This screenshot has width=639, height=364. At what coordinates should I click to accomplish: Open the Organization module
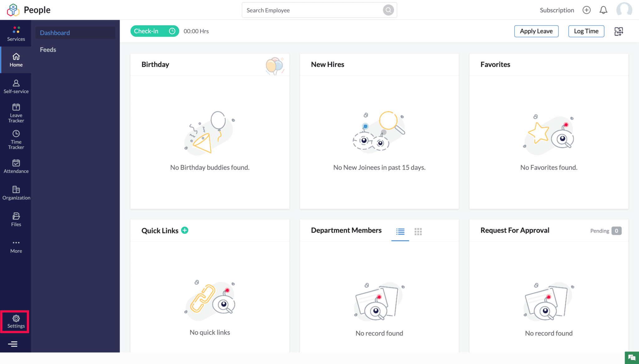[16, 192]
